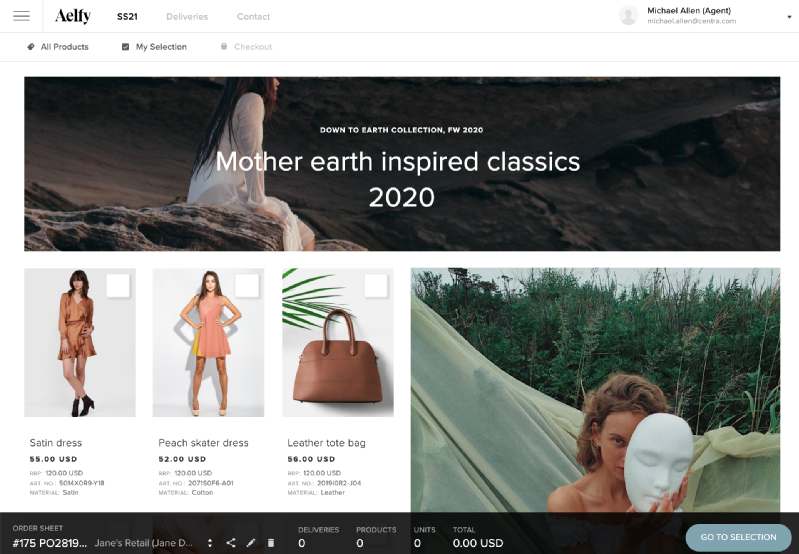
Task: Tick the Leather tote bag selection checkbox
Action: point(376,285)
